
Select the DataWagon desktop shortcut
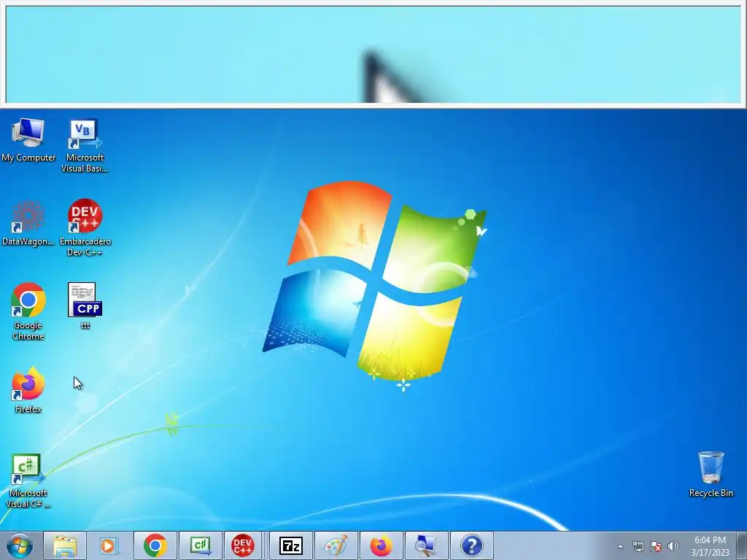[x=28, y=223]
